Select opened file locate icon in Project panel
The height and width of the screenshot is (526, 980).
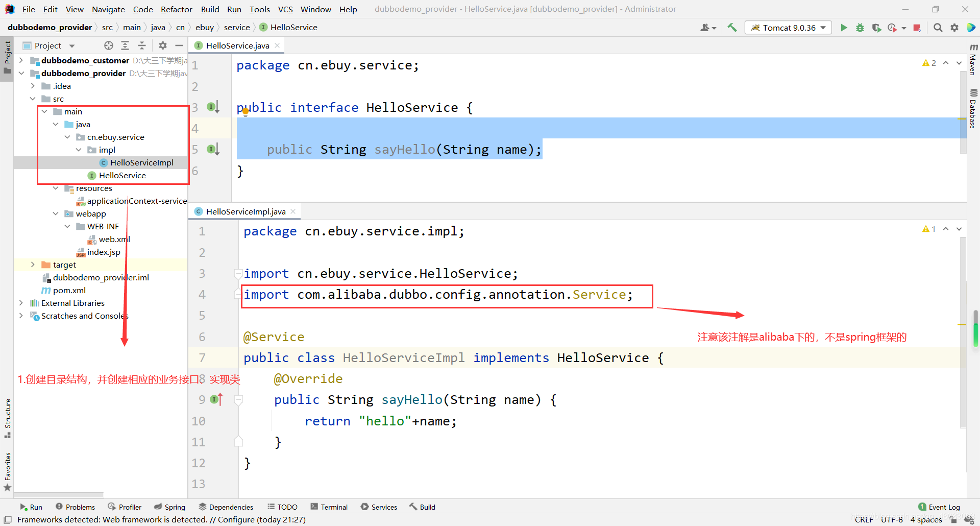(x=109, y=45)
